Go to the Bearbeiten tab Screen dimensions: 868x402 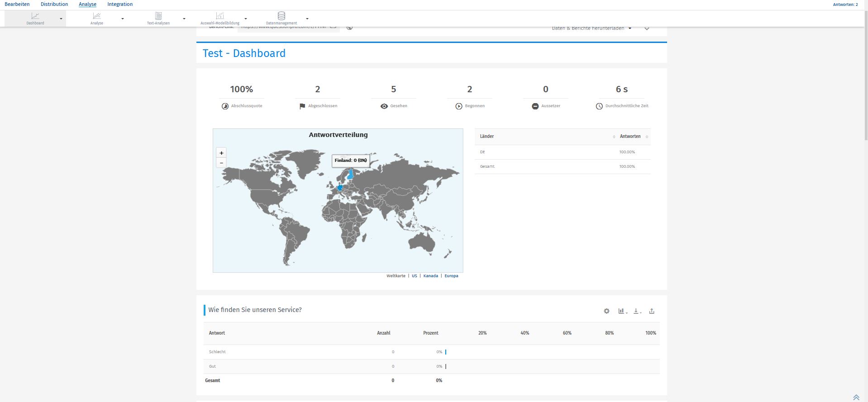[x=17, y=4]
